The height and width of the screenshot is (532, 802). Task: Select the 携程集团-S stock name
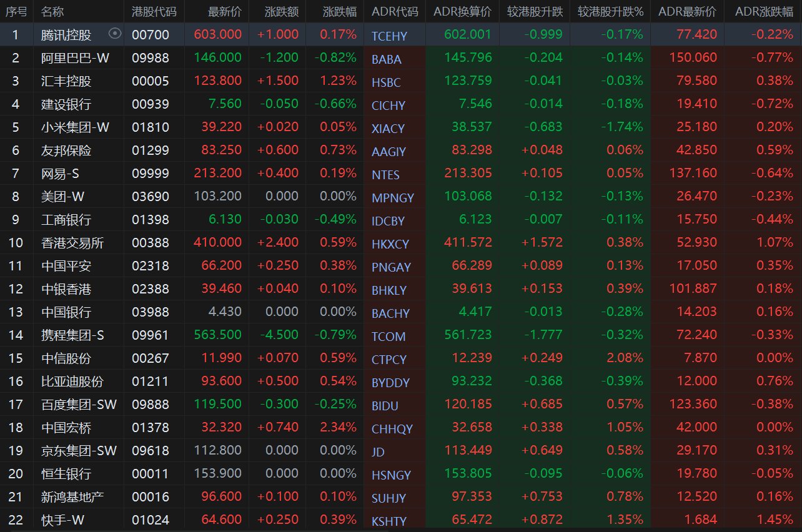(x=72, y=335)
